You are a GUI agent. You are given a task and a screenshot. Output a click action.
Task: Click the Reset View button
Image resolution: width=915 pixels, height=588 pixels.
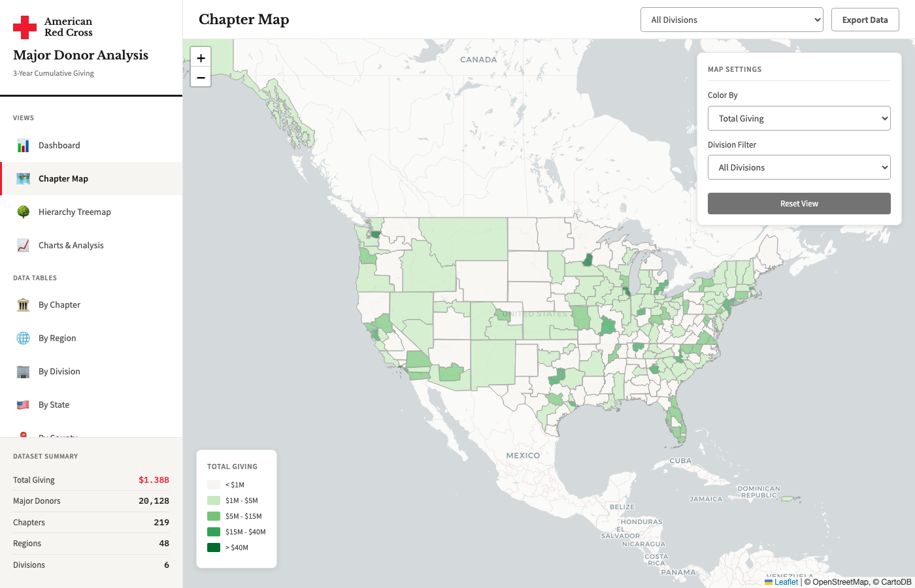pos(799,203)
